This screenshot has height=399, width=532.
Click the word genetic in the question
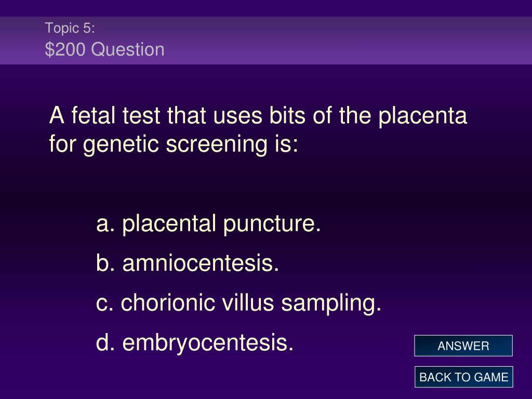pos(121,144)
